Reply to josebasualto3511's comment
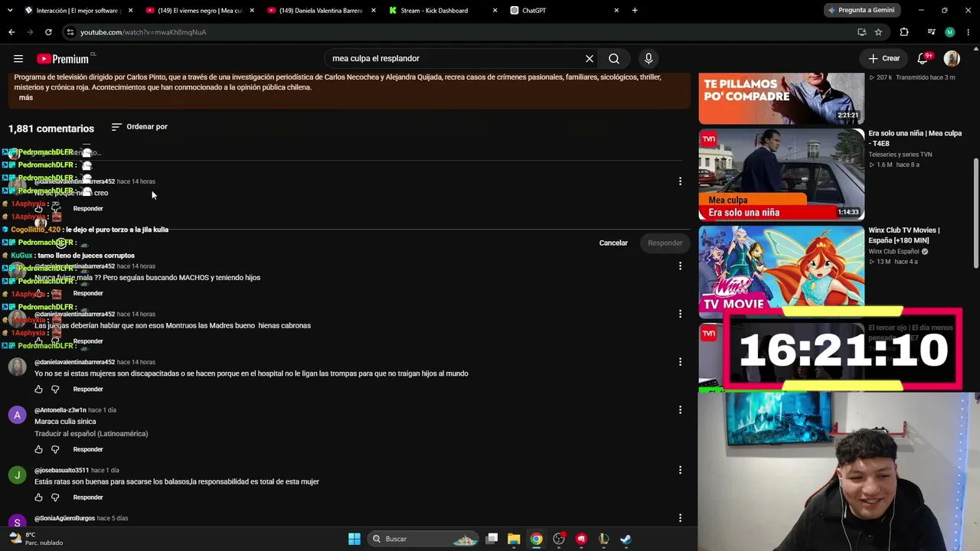980x551 pixels. coord(88,497)
